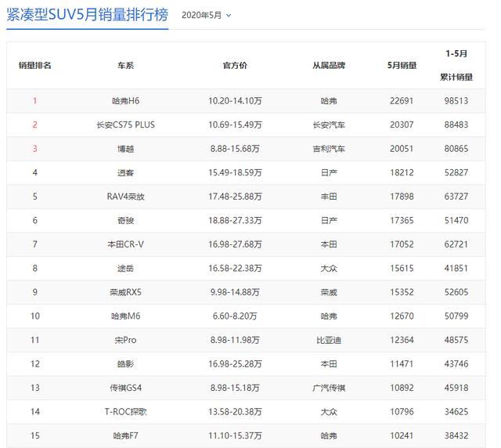Select price 8.98-15.18万 cell

click(x=235, y=388)
